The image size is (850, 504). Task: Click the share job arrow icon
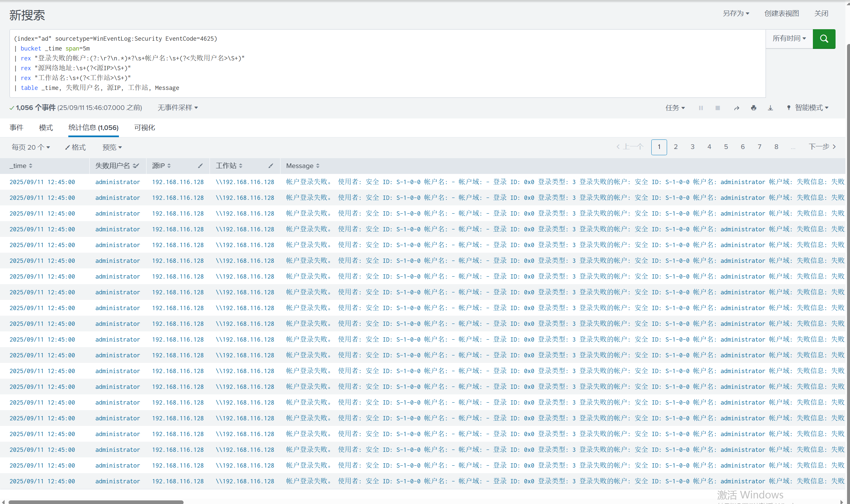(x=736, y=108)
